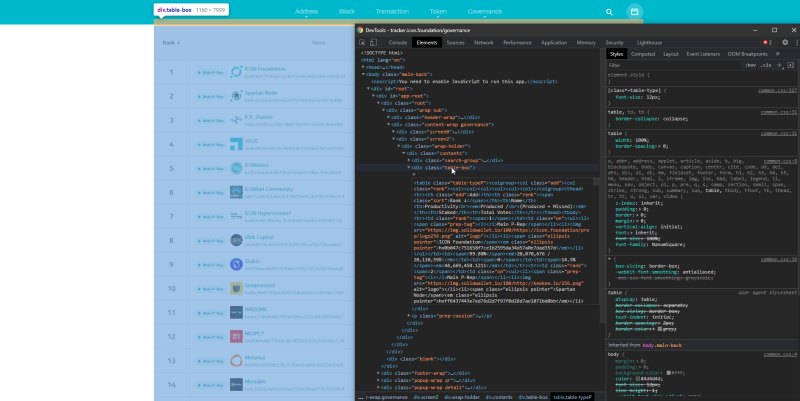800x401 pixels.
Task: Click the ICON Foundation logo
Action: coord(236,72)
